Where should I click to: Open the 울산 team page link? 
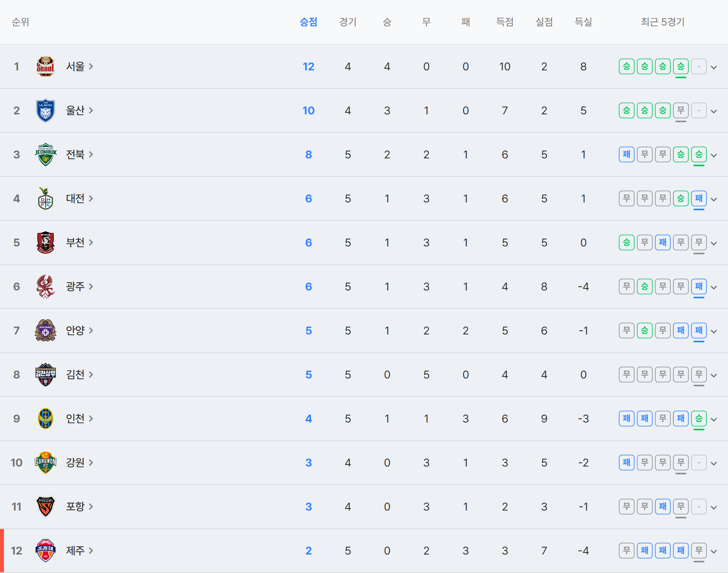(x=79, y=110)
